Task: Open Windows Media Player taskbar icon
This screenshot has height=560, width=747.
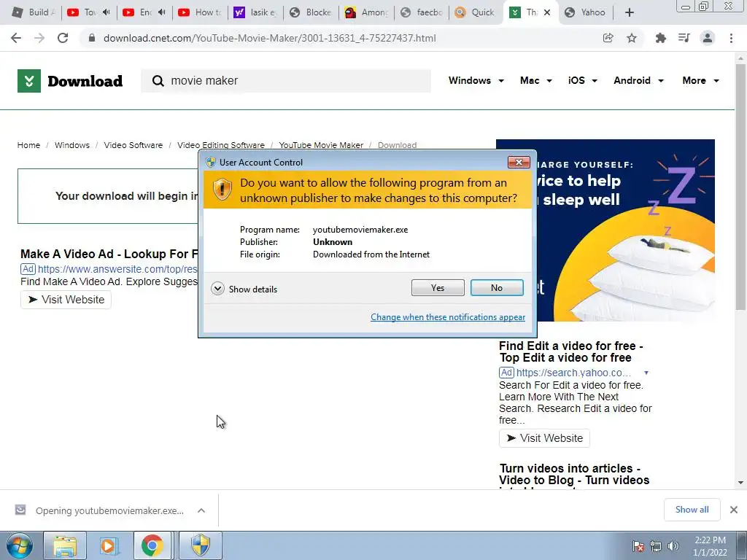Action: [108, 545]
